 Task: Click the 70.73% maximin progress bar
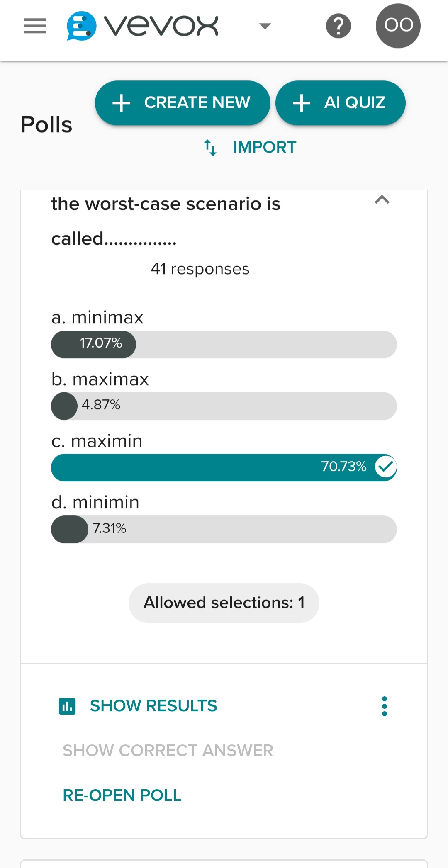tap(224, 467)
